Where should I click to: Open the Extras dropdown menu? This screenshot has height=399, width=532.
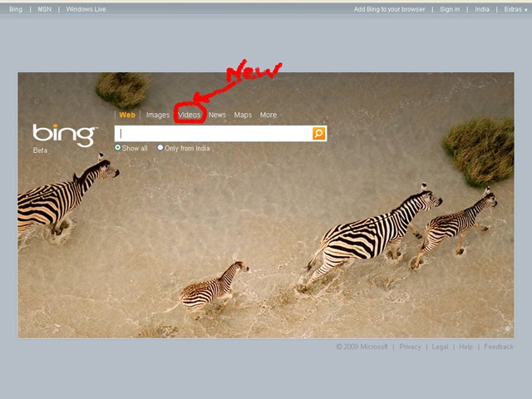pos(515,9)
